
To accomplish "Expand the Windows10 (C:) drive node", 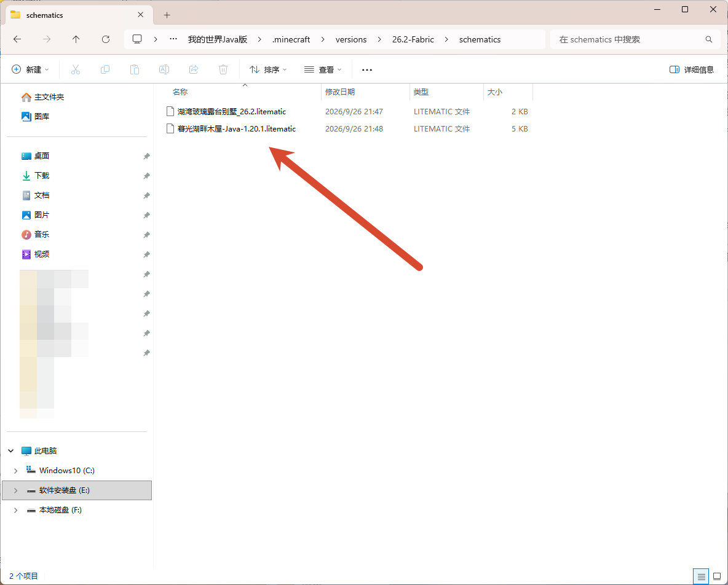I will [16, 471].
